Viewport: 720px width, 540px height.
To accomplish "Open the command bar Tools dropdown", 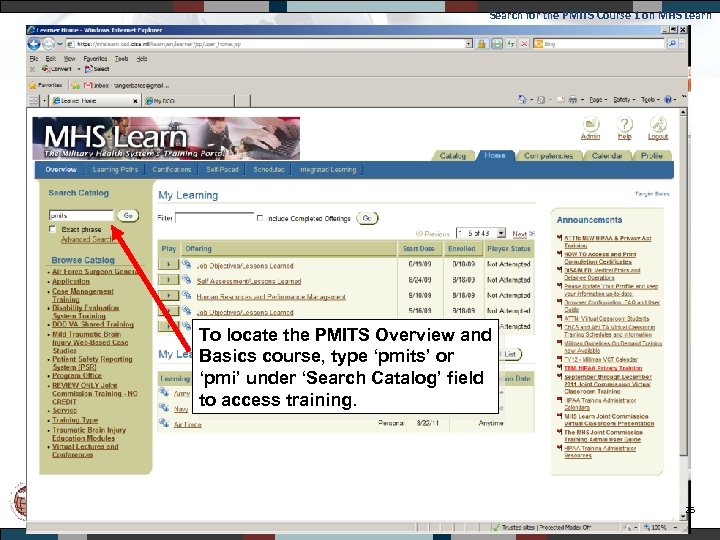I will coord(650,100).
